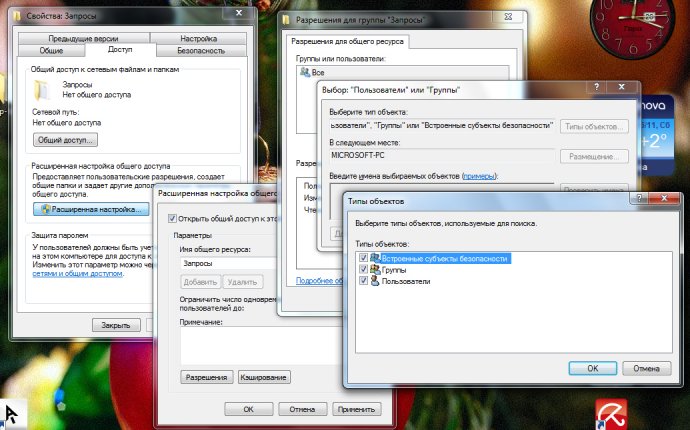
Task: Switch to Настройка tab
Action: coord(198,38)
